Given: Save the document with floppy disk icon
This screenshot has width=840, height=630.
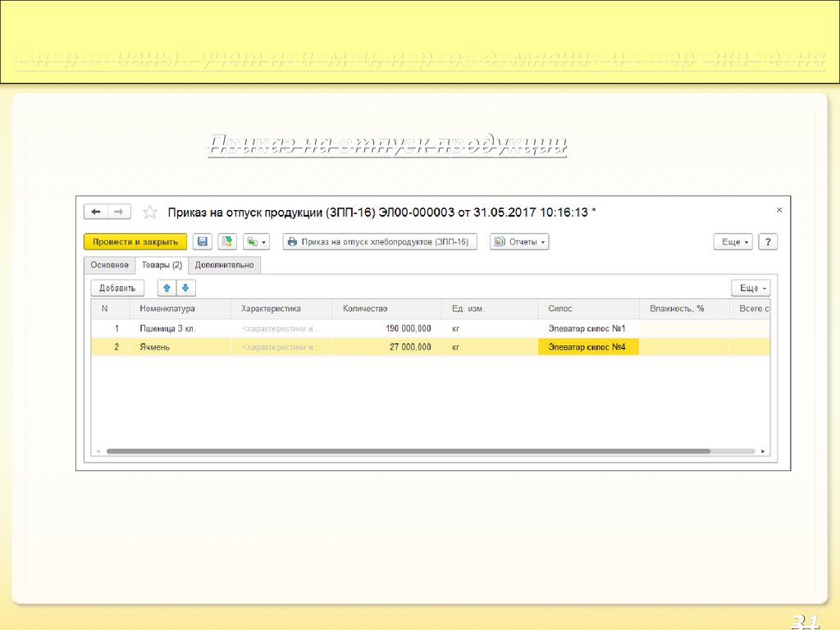Looking at the screenshot, I should pos(203,242).
